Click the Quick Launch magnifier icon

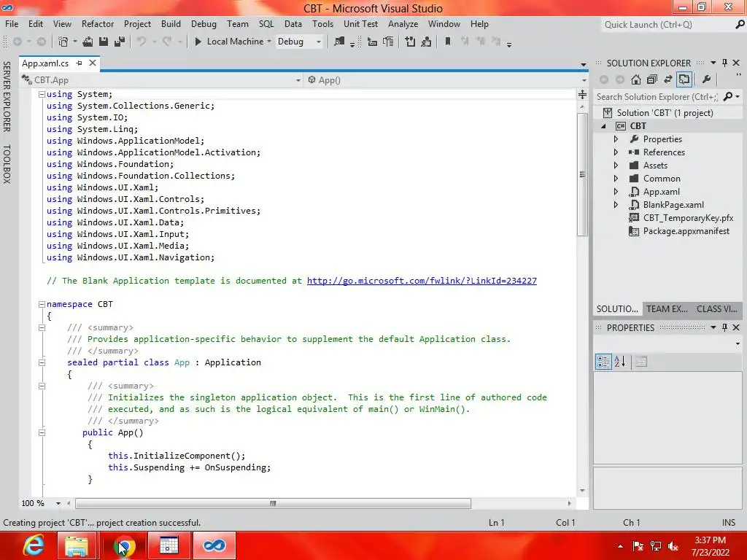[x=740, y=24]
